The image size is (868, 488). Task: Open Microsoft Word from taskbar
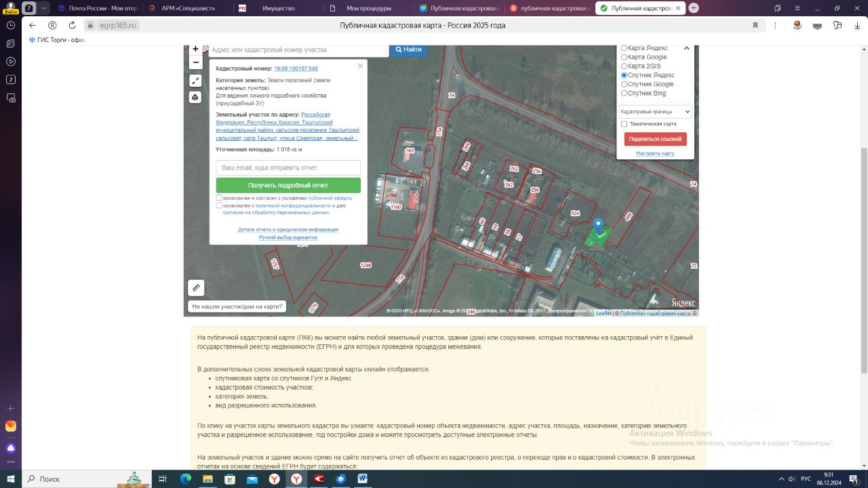coord(363,479)
